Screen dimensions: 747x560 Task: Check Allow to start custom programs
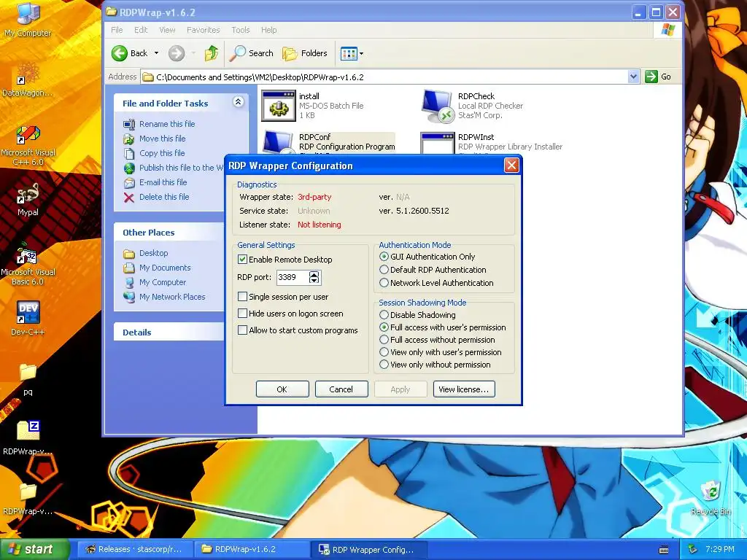(242, 330)
